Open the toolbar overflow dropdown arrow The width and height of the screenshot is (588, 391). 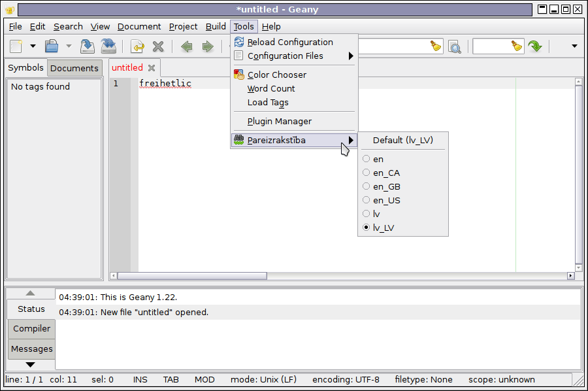574,46
